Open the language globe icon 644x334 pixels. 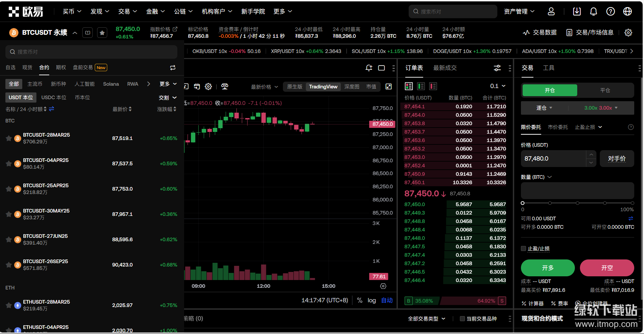click(627, 11)
